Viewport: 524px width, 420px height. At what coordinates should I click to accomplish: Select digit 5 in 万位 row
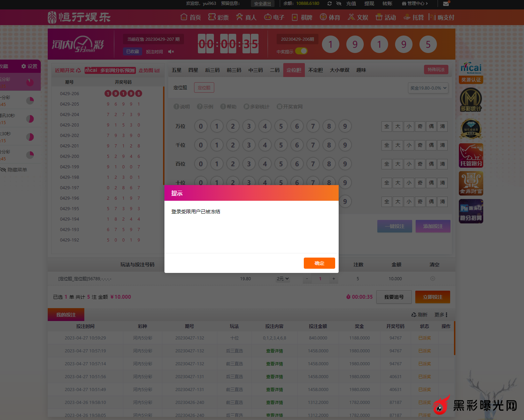click(x=281, y=126)
